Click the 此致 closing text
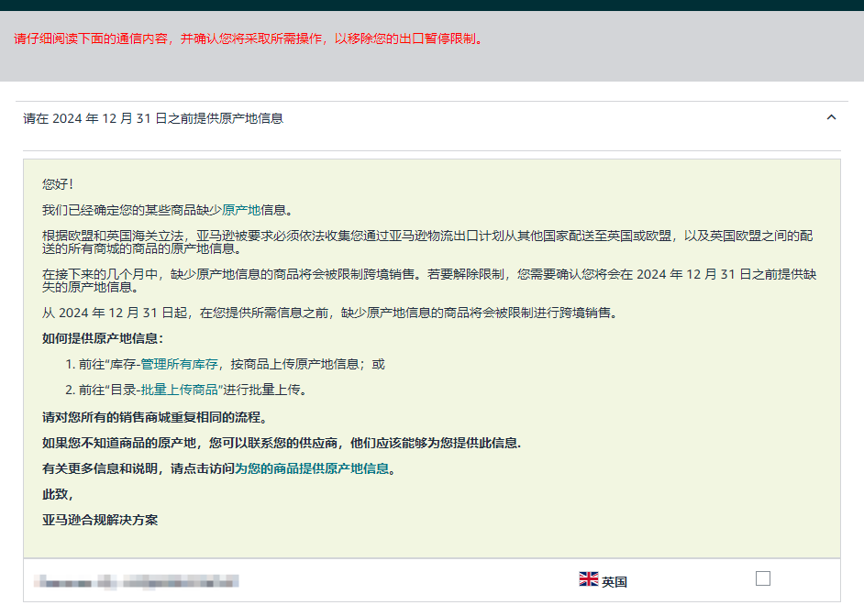This screenshot has height=616, width=864. [57, 495]
